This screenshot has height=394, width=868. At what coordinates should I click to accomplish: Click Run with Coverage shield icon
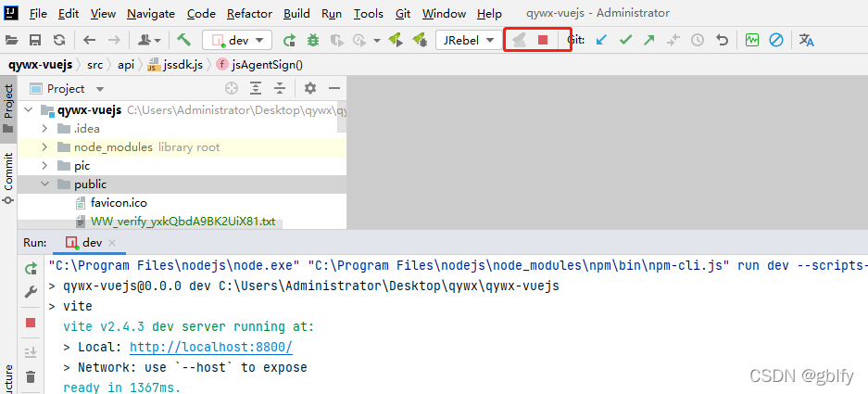click(336, 40)
